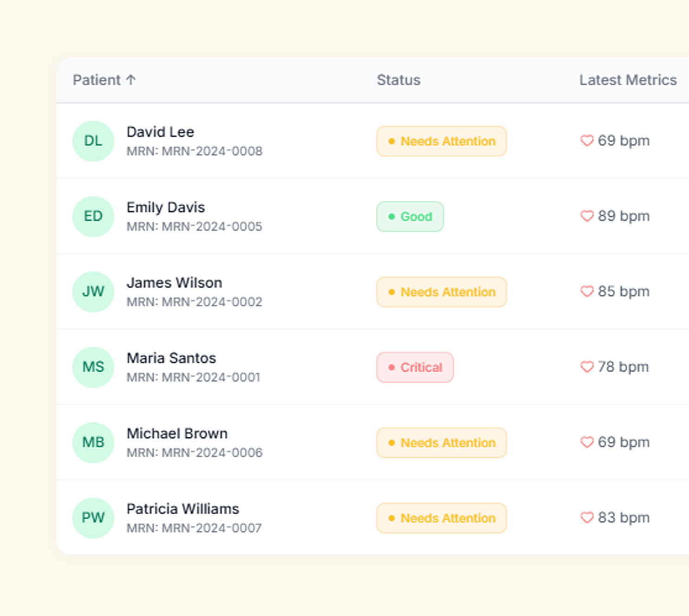Click Emily Davis's ED avatar icon
689x616 pixels.
93,216
